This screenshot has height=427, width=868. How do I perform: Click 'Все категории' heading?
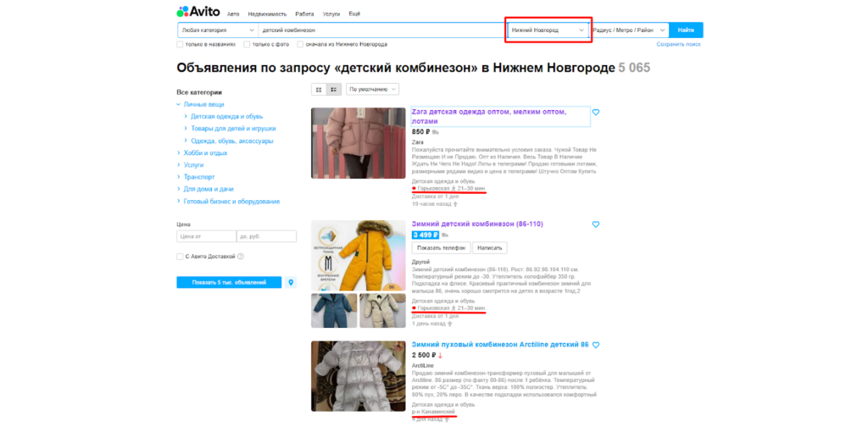coord(199,92)
